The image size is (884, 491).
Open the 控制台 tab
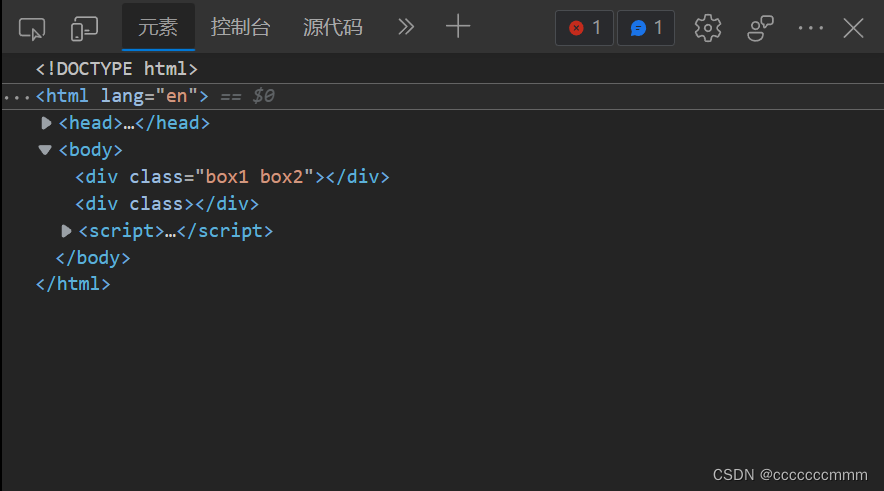[241, 27]
